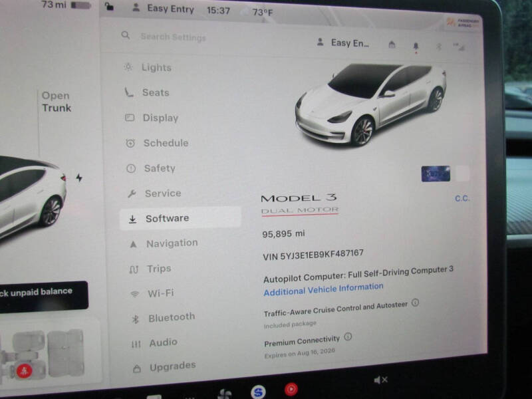The image size is (532, 399).
Task: Open HomeLink garage icon
Action: coord(392,45)
